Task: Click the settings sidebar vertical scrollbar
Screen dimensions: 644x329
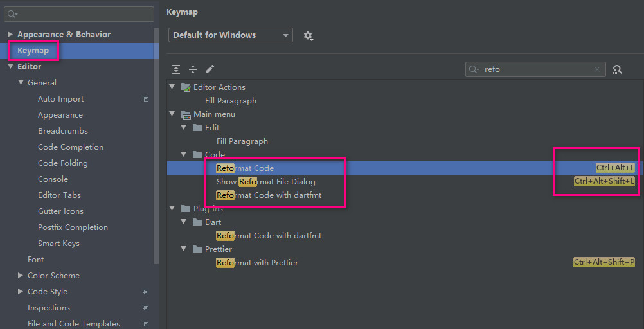Action: (x=156, y=146)
